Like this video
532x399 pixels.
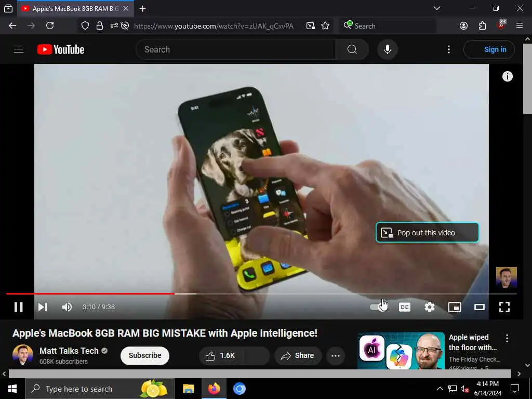pyautogui.click(x=220, y=355)
